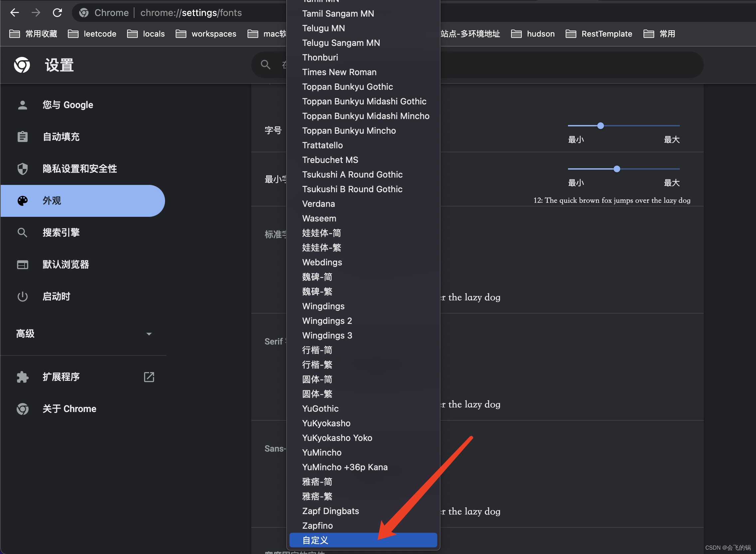The image size is (756, 554).
Task: Click the chrome://settings/fonts address bar
Action: click(191, 13)
